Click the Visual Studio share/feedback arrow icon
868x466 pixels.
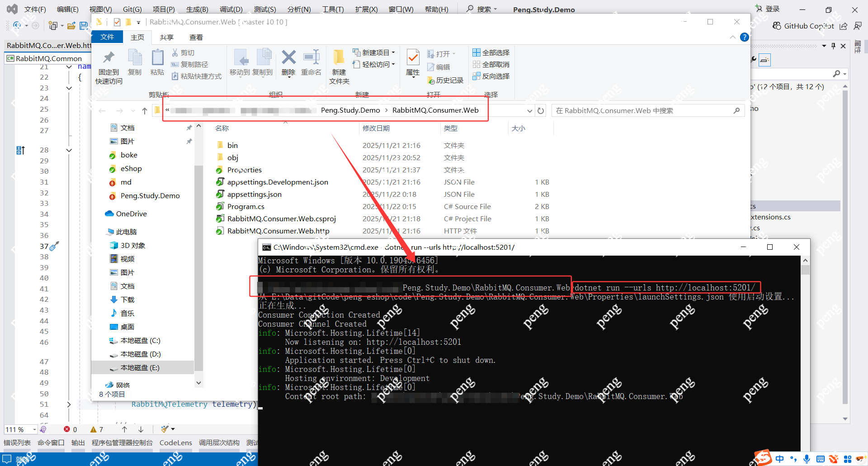(844, 26)
